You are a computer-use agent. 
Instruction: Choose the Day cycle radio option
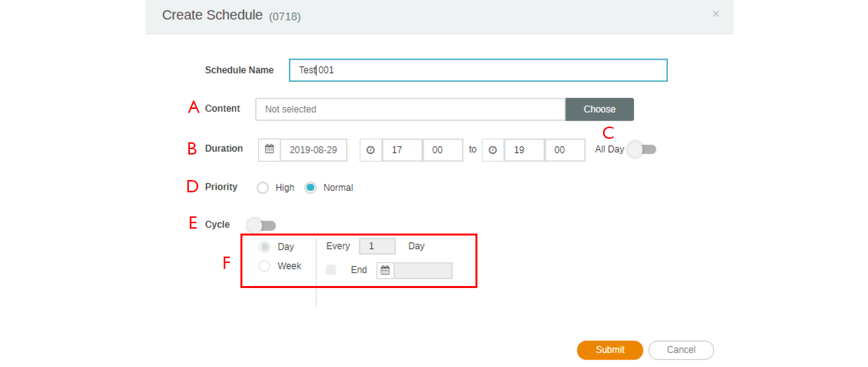pos(264,247)
